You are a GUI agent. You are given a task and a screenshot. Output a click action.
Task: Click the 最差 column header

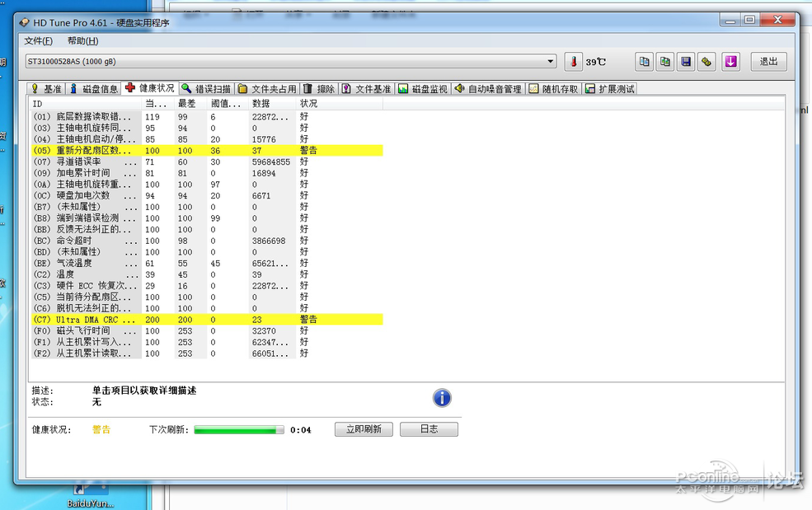190,104
